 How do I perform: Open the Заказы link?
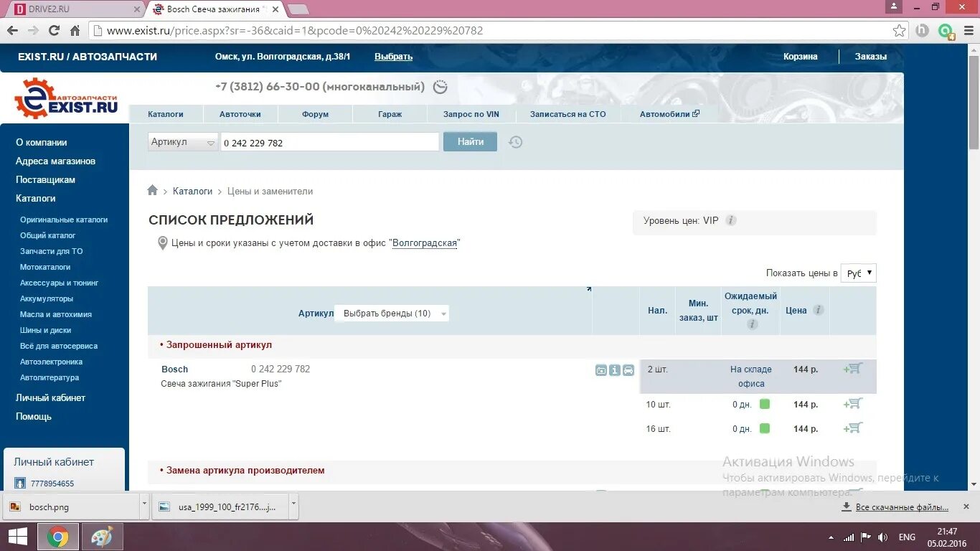[870, 57]
